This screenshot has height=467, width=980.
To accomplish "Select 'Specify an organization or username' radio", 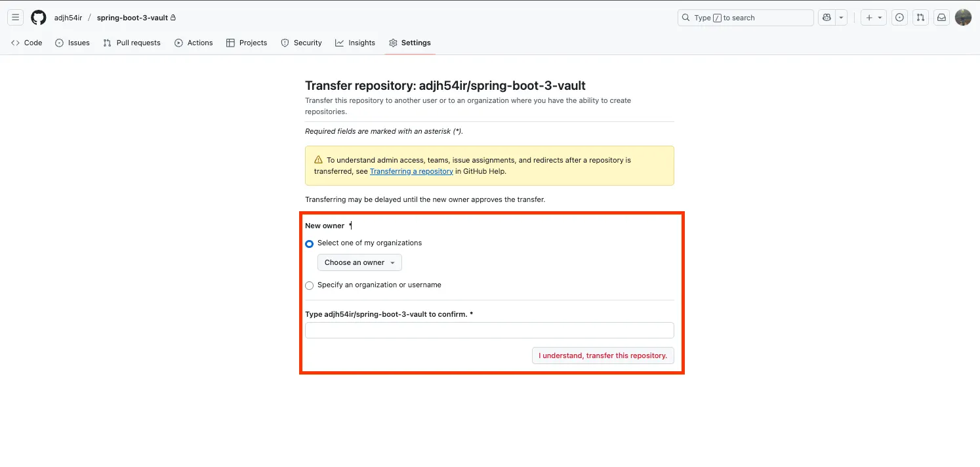I will (x=309, y=286).
